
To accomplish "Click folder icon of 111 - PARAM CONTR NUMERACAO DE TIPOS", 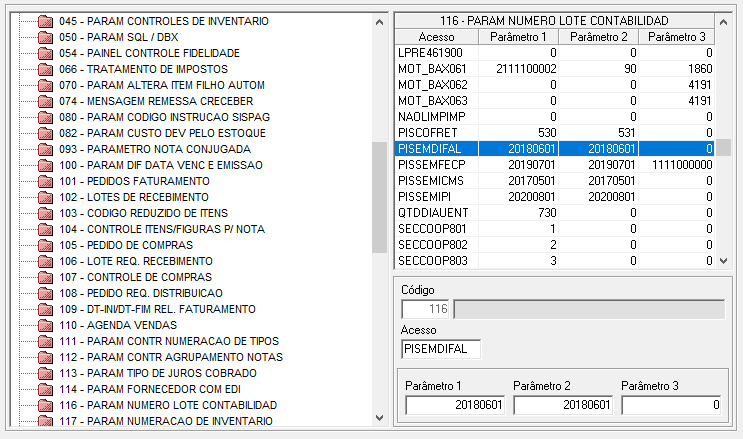I will (x=45, y=341).
